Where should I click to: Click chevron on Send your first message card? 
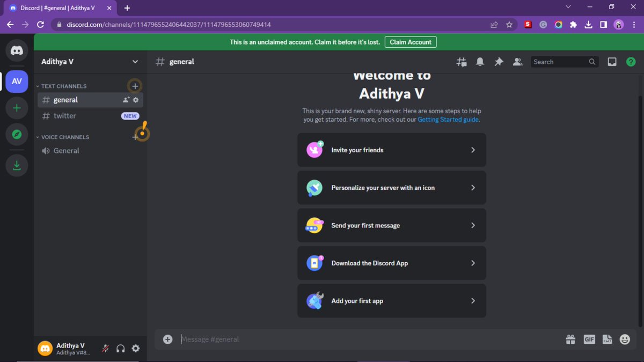[473, 225]
